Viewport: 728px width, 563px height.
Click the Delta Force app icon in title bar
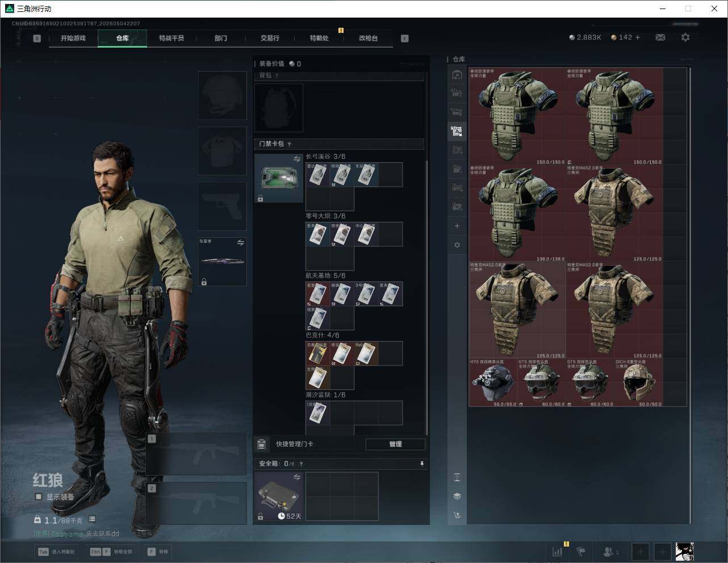pos(9,9)
